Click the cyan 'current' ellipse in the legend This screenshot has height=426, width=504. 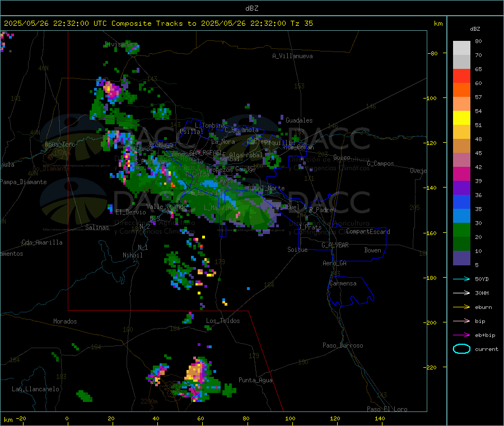coord(461,349)
